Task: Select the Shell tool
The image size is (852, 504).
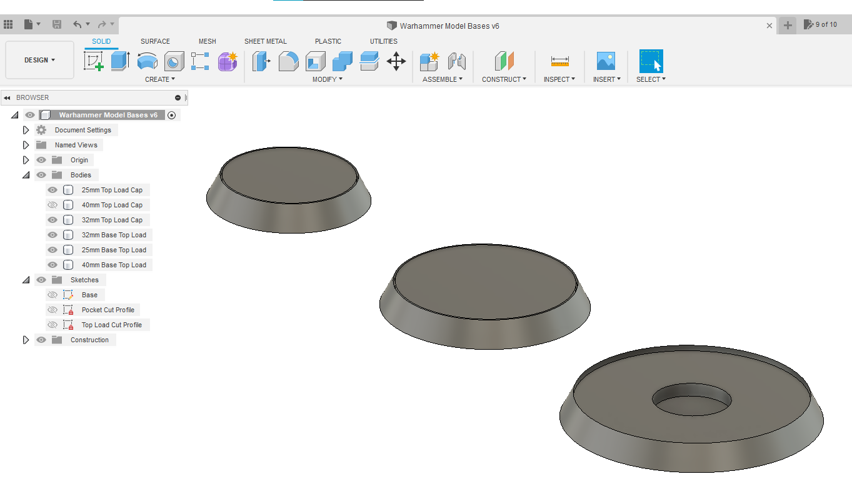Action: coord(315,61)
